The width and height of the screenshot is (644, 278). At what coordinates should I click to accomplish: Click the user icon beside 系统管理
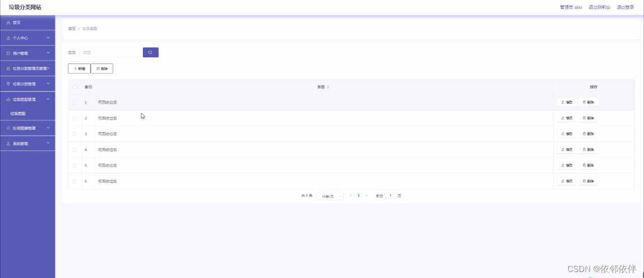click(x=8, y=144)
